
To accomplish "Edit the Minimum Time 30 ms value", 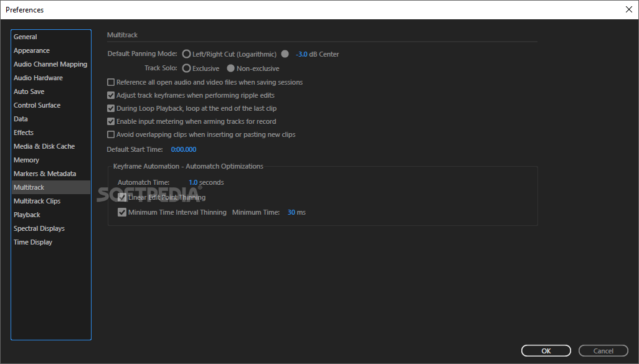I will coord(291,212).
